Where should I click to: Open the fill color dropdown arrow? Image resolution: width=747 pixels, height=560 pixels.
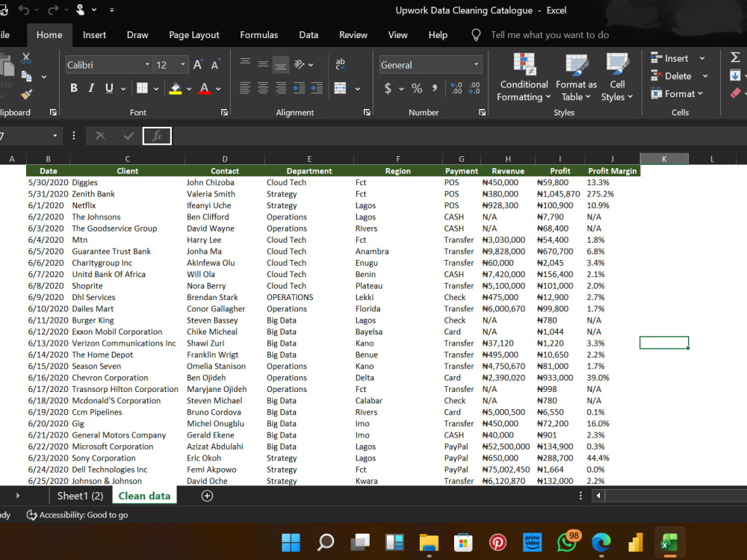point(189,89)
